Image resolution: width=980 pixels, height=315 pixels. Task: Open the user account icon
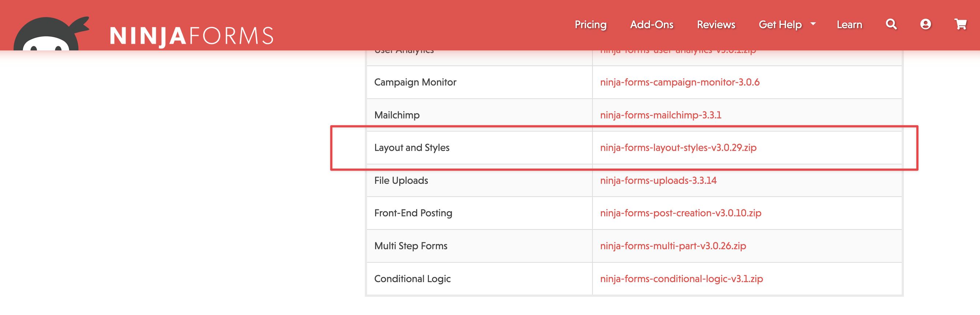(x=925, y=25)
